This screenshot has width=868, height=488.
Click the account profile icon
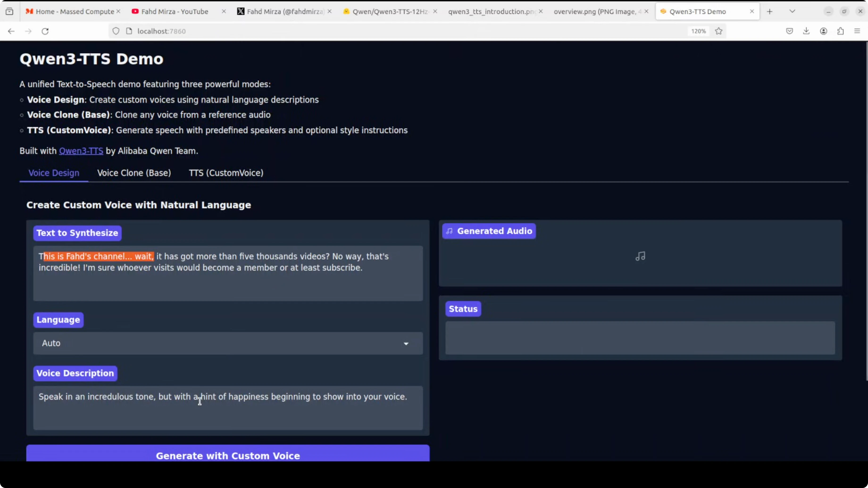(823, 31)
